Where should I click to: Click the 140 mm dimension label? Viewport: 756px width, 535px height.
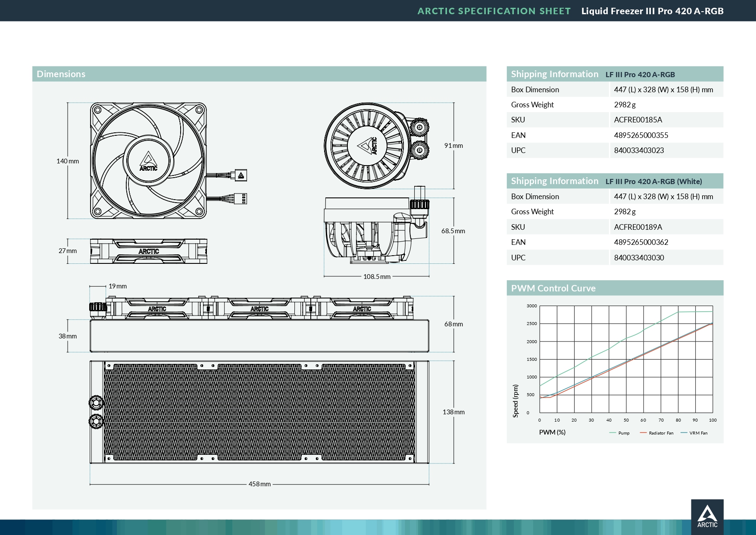pyautogui.click(x=68, y=161)
